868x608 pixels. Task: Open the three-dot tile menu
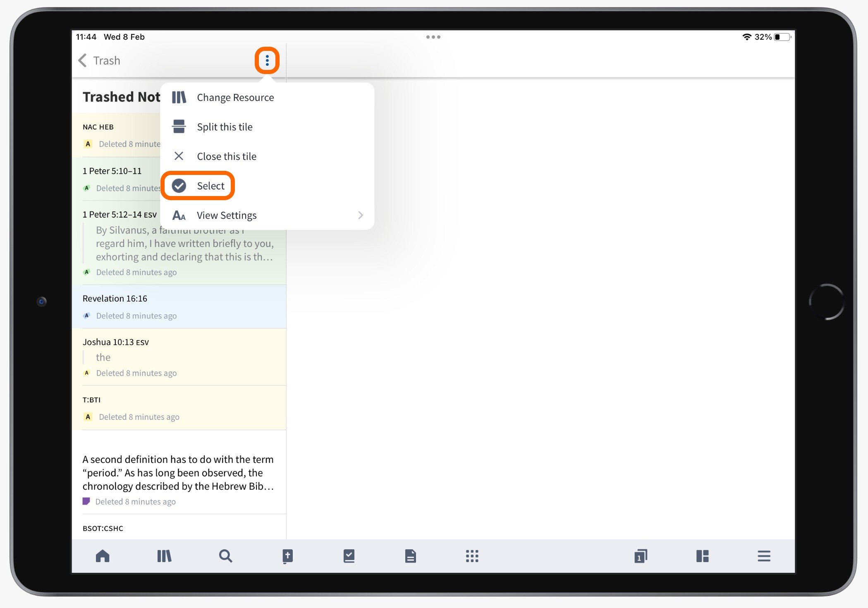pyautogui.click(x=267, y=61)
